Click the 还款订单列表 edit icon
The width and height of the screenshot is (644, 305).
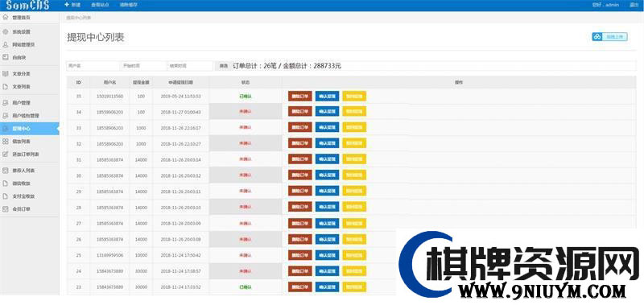coord(6,155)
